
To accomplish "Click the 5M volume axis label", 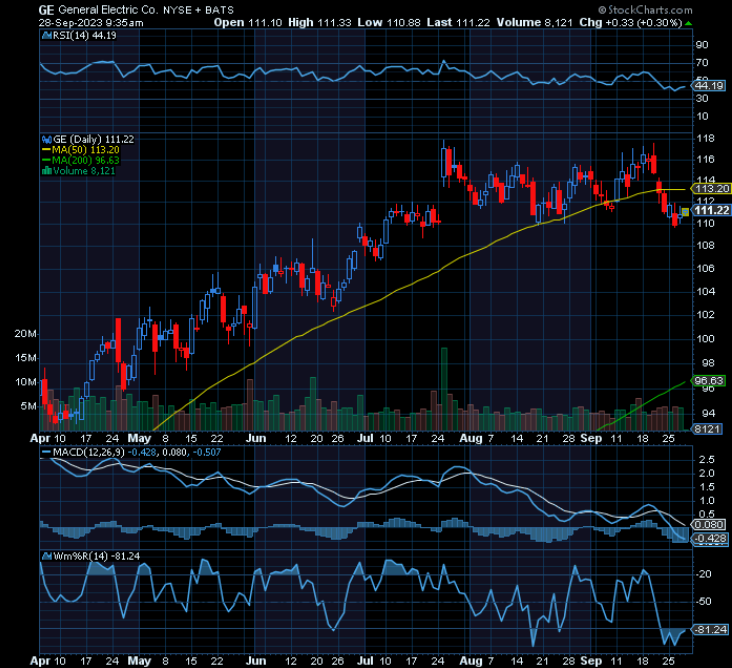I will tap(28, 406).
